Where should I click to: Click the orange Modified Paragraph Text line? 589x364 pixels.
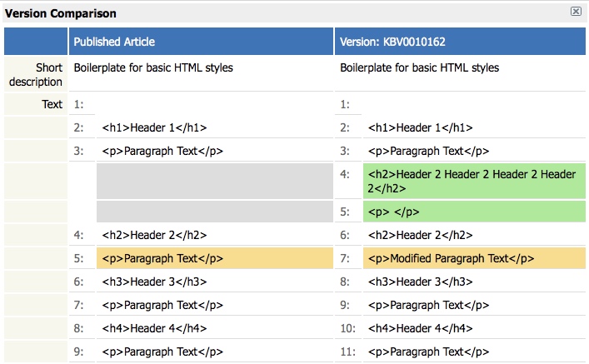point(451,259)
